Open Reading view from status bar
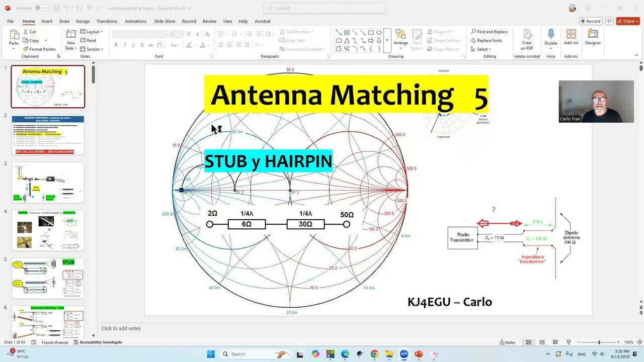This screenshot has width=644, height=362. click(555, 342)
